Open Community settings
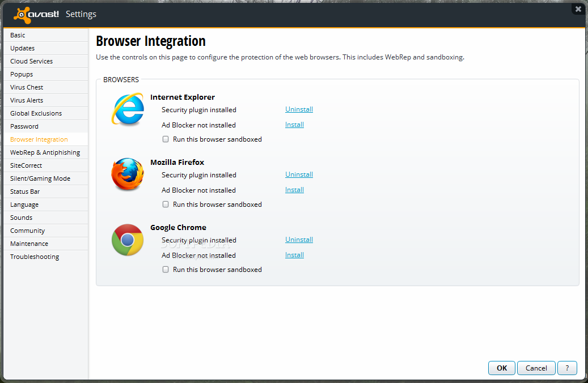The image size is (588, 383). pyautogui.click(x=46, y=231)
